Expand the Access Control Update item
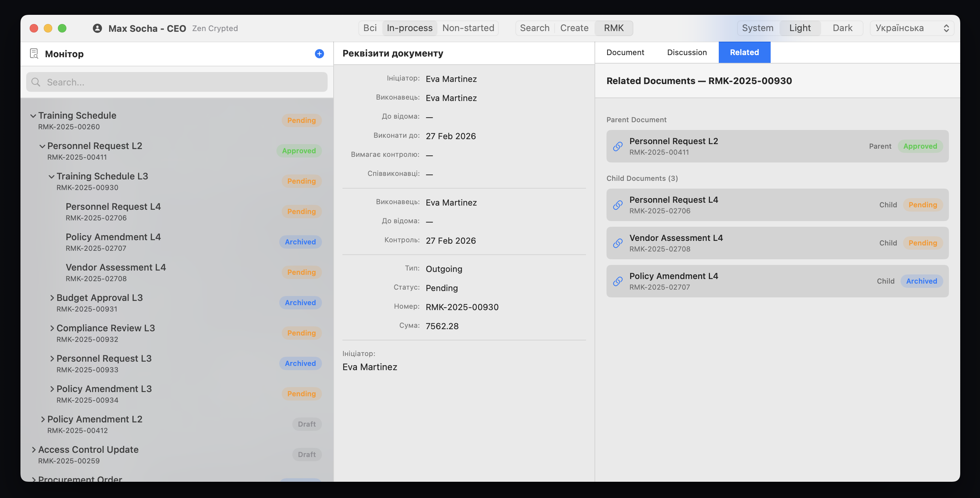This screenshot has width=980, height=498. click(x=34, y=450)
